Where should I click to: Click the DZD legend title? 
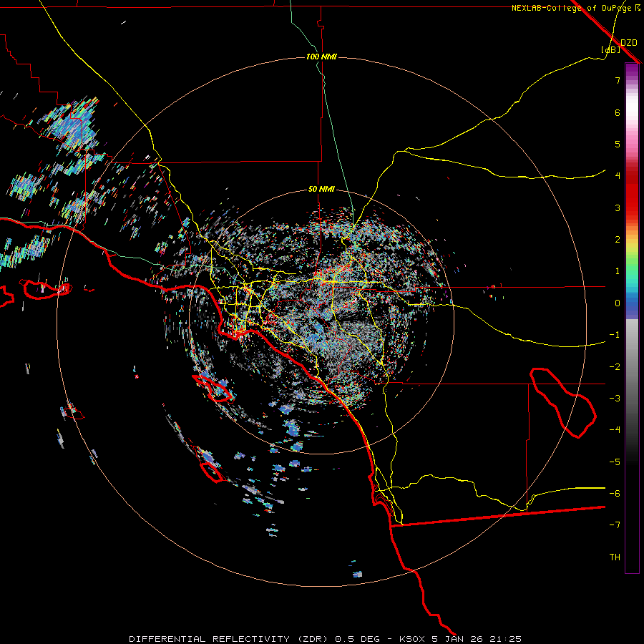pyautogui.click(x=628, y=43)
